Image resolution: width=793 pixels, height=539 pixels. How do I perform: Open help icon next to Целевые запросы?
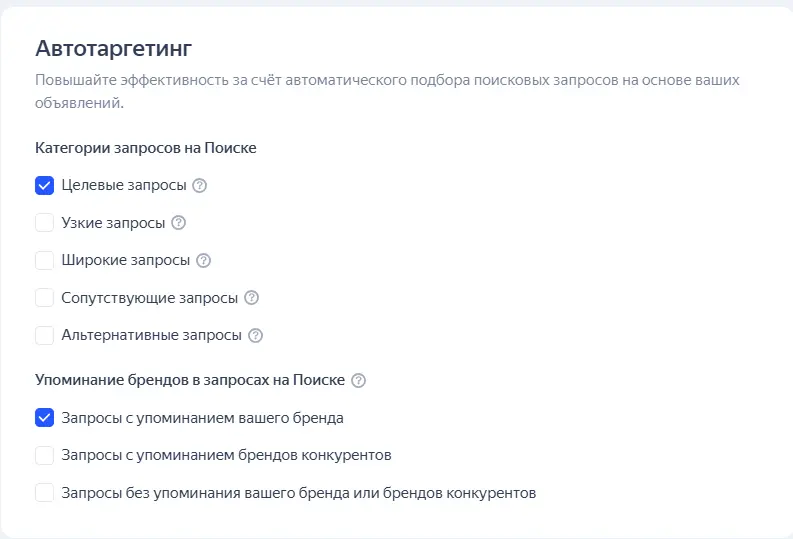click(200, 186)
